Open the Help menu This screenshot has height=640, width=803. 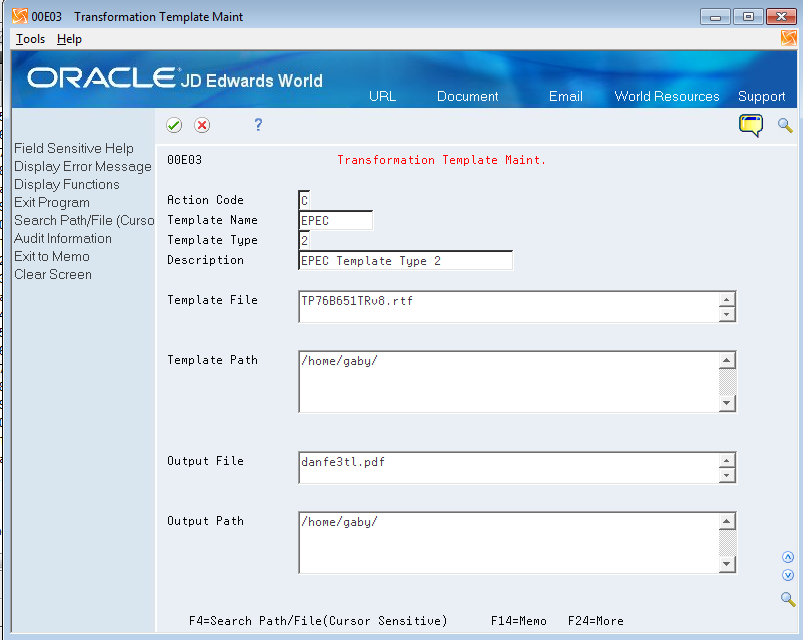pos(69,39)
